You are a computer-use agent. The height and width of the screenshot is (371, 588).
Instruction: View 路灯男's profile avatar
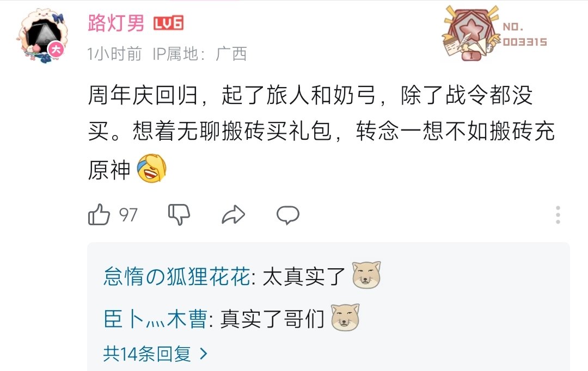(43, 36)
